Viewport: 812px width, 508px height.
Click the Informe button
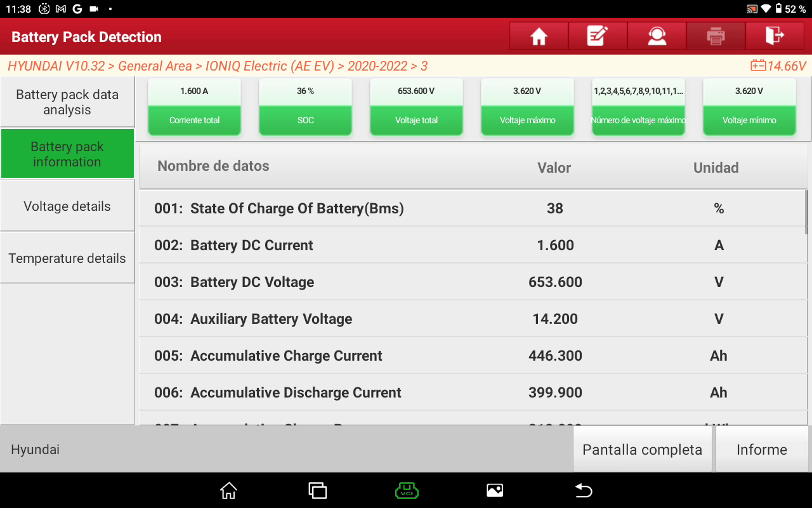[761, 450]
